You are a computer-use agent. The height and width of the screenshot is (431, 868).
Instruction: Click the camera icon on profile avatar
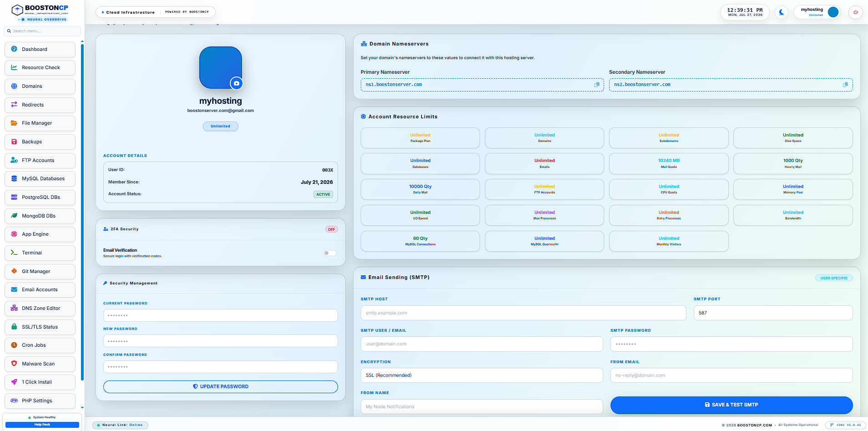(x=237, y=83)
